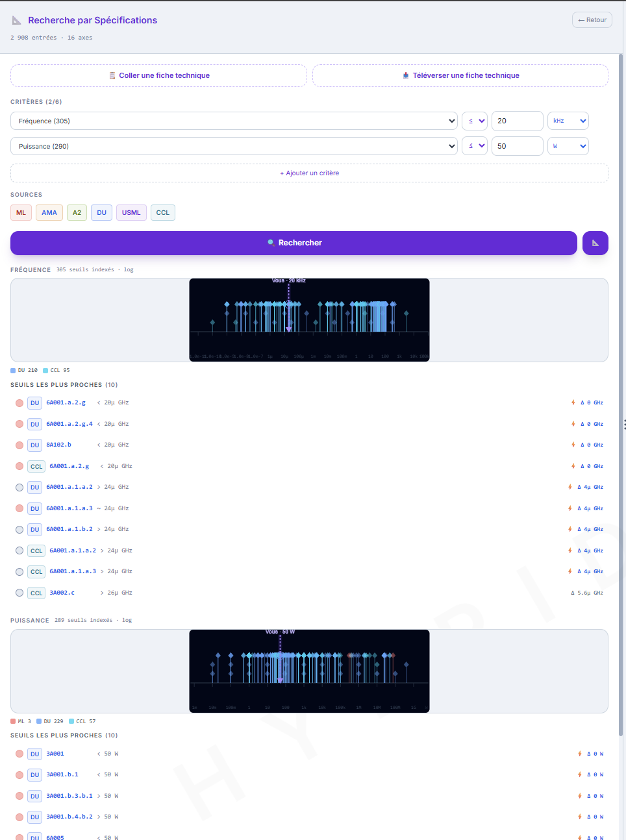This screenshot has height=840, width=626.
Task: Open the W unit dropdown
Action: (568, 146)
